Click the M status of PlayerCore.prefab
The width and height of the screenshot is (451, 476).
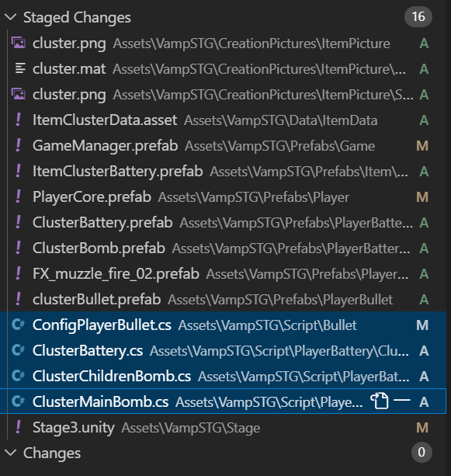422,197
